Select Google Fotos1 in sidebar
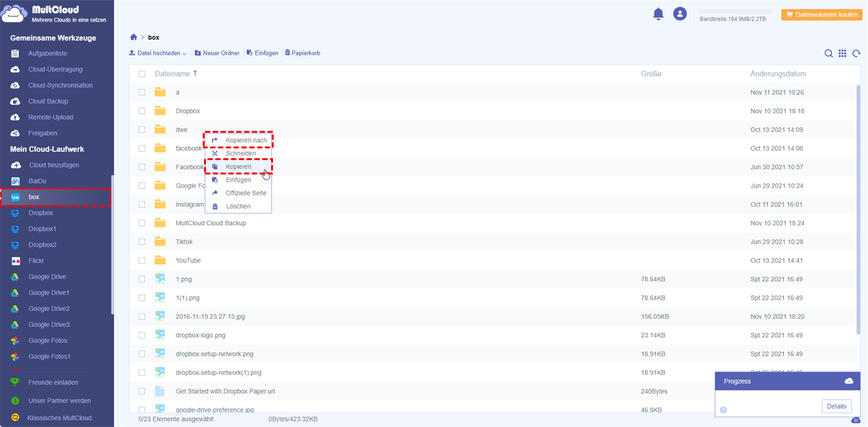 [x=50, y=357]
